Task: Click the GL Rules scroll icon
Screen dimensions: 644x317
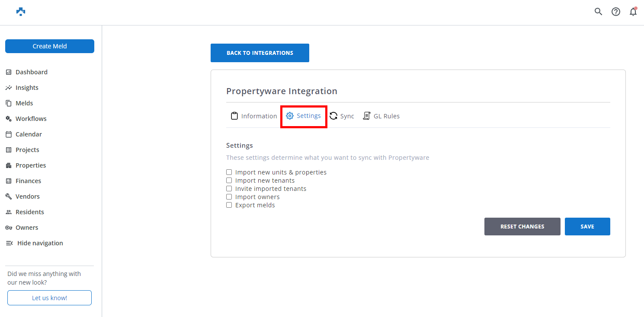Action: [366, 116]
